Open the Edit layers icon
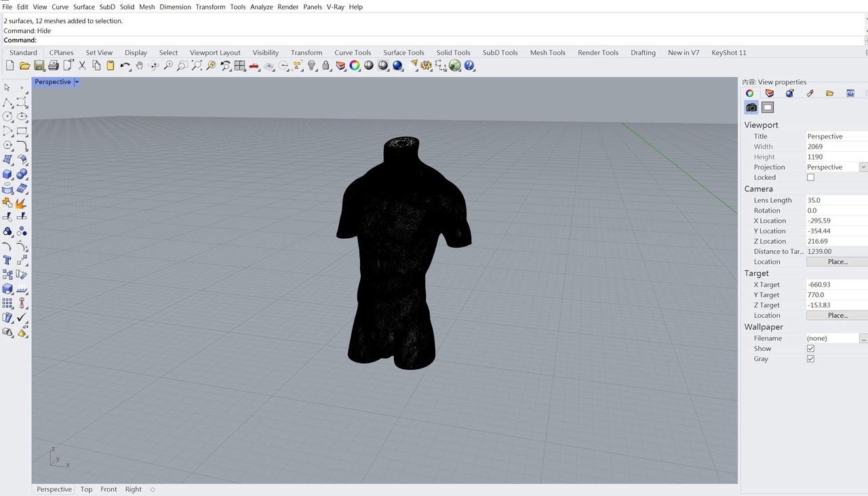The width and height of the screenshot is (868, 496). [x=340, y=66]
